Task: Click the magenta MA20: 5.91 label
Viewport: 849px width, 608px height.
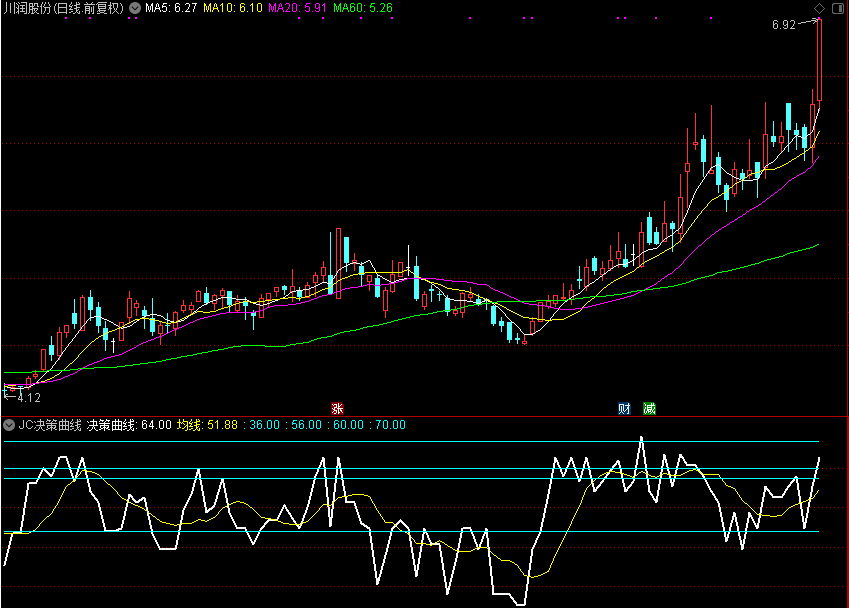Action: coord(298,8)
